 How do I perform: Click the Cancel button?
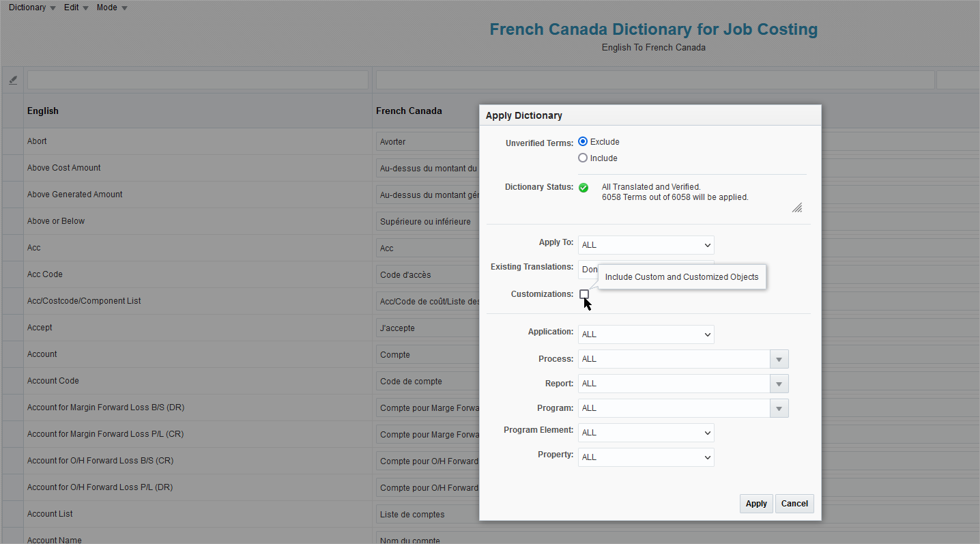pos(794,503)
